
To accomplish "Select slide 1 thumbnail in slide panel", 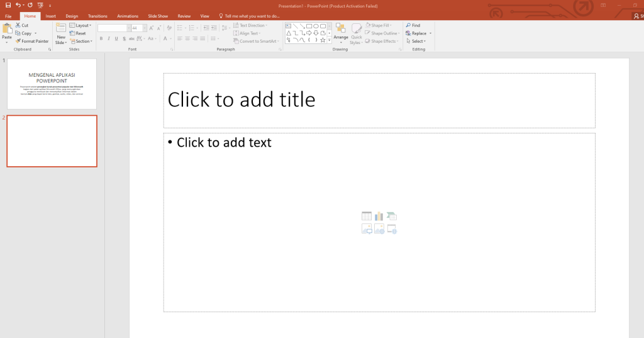I will click(x=52, y=84).
